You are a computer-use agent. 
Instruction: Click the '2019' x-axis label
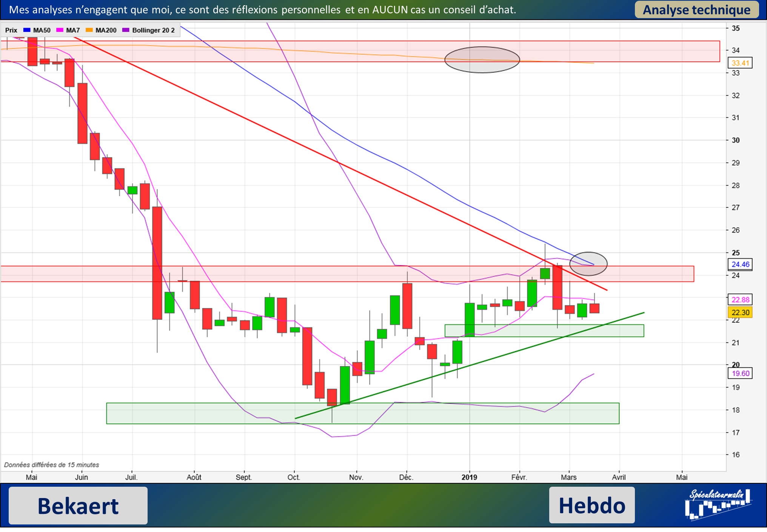point(469,477)
